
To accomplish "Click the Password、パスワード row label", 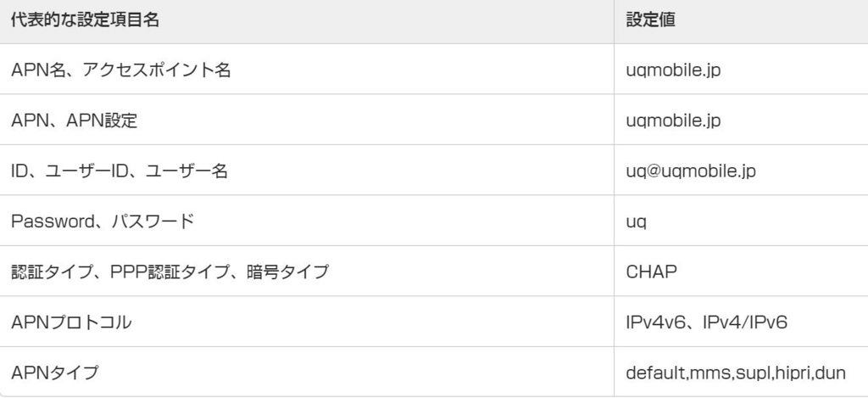I will 102,221.
